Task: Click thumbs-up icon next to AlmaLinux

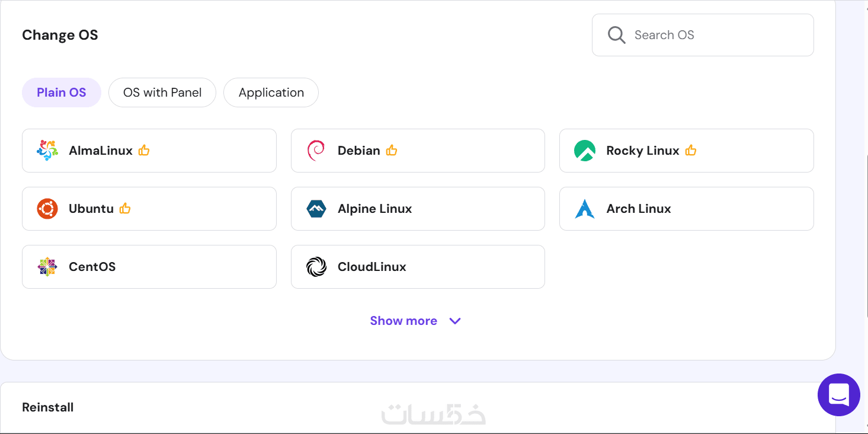Action: (x=144, y=151)
